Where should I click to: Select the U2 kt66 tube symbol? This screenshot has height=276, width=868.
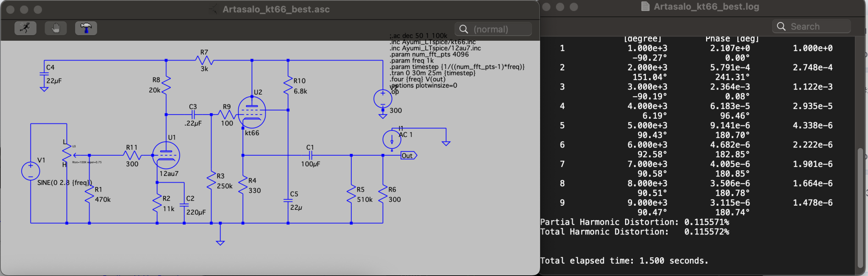252,112
